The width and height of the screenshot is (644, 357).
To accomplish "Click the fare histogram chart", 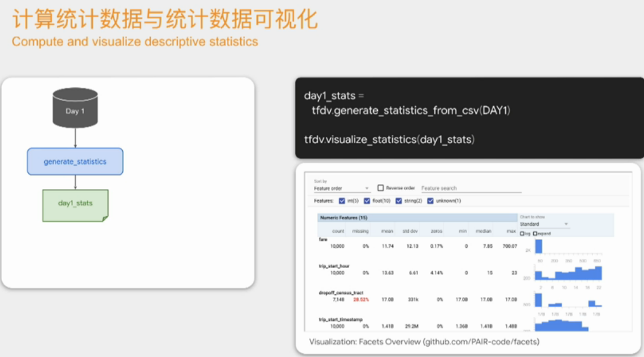I will [568, 247].
